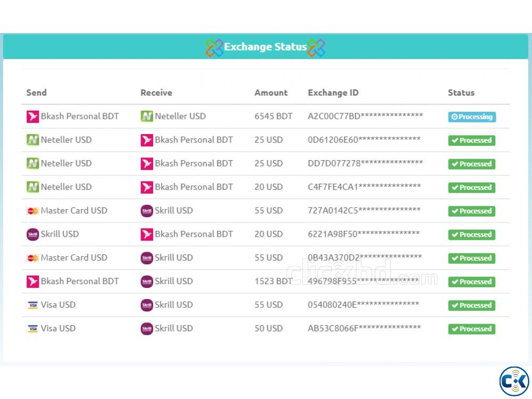Click the Visa card icon in row AB53C8066F
The width and height of the screenshot is (532, 399).
point(32,328)
